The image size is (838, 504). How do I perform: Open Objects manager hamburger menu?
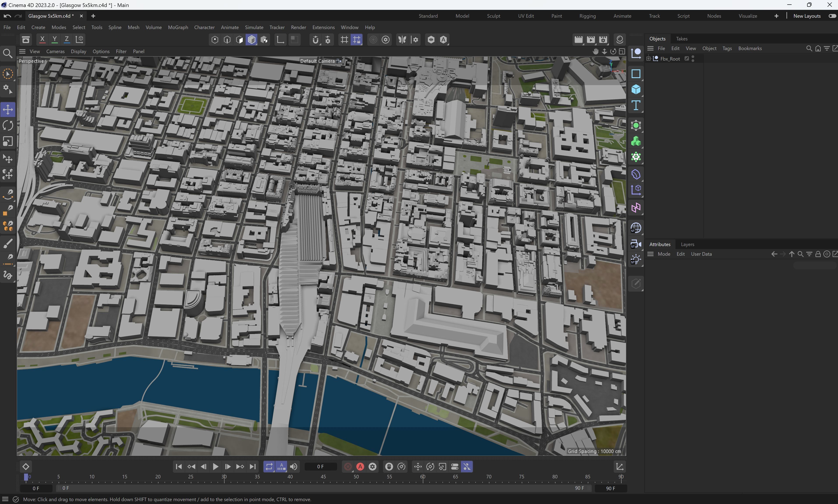(x=650, y=49)
